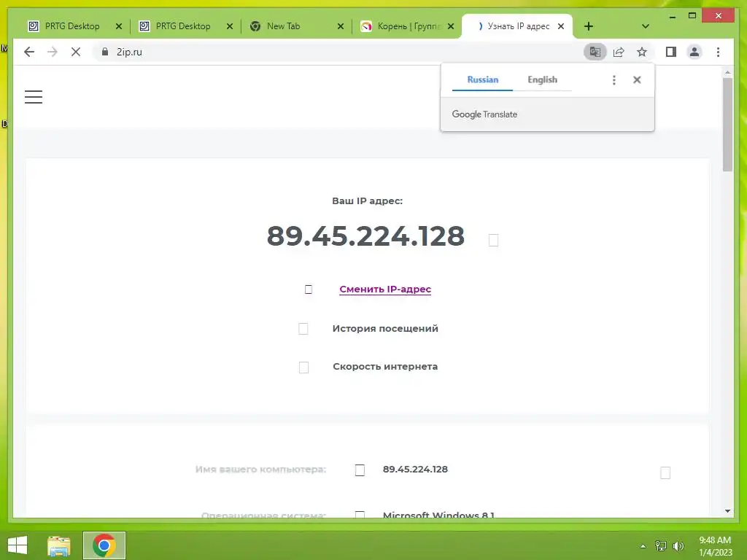The image size is (747, 560).
Task: Close the New Tab tab
Action: (341, 27)
